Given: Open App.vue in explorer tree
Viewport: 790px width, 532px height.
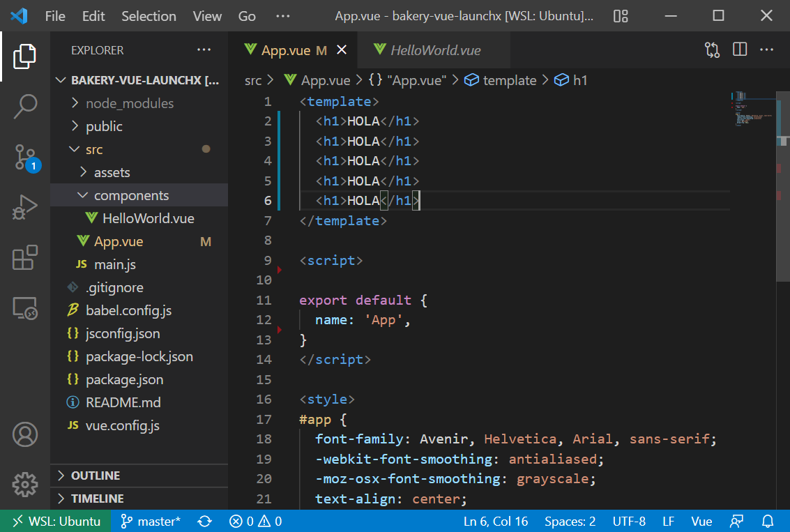Looking at the screenshot, I should 139,242.
